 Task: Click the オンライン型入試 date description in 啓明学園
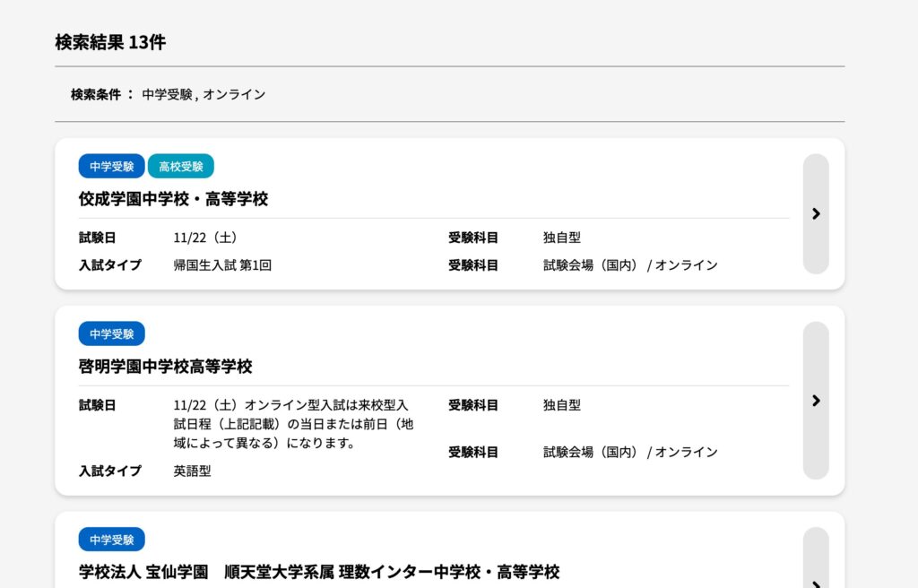(x=292, y=424)
